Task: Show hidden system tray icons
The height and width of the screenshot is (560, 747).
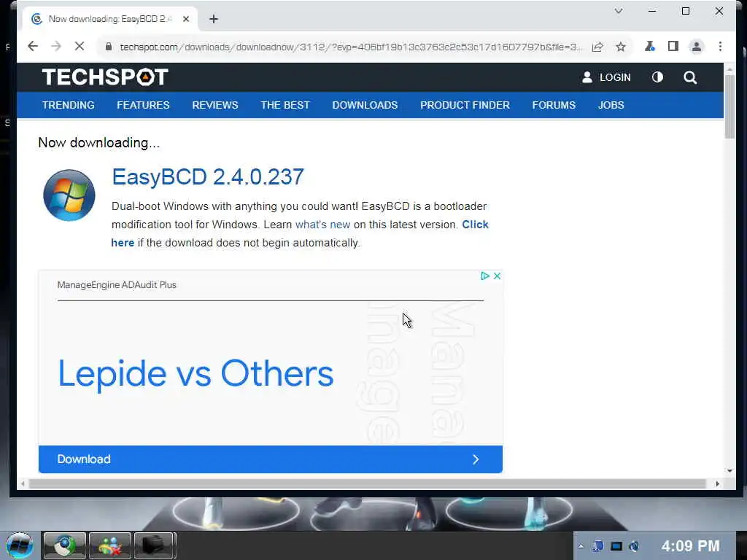Action: pyautogui.click(x=581, y=546)
